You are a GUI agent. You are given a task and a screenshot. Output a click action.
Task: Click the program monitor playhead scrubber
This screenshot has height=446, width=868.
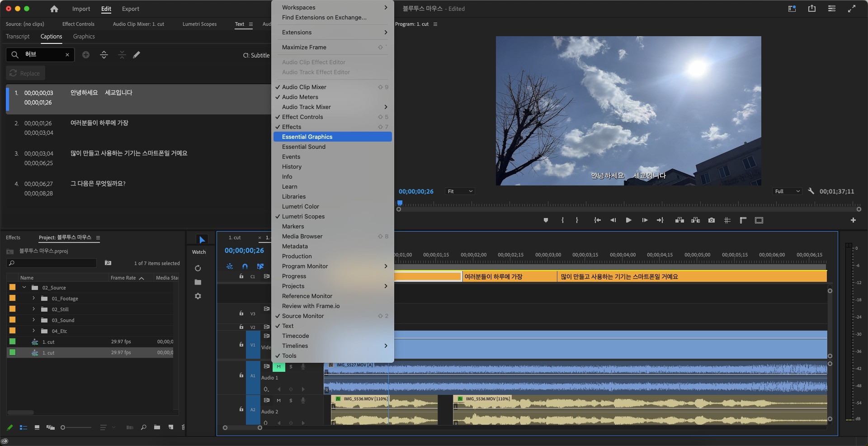point(400,203)
